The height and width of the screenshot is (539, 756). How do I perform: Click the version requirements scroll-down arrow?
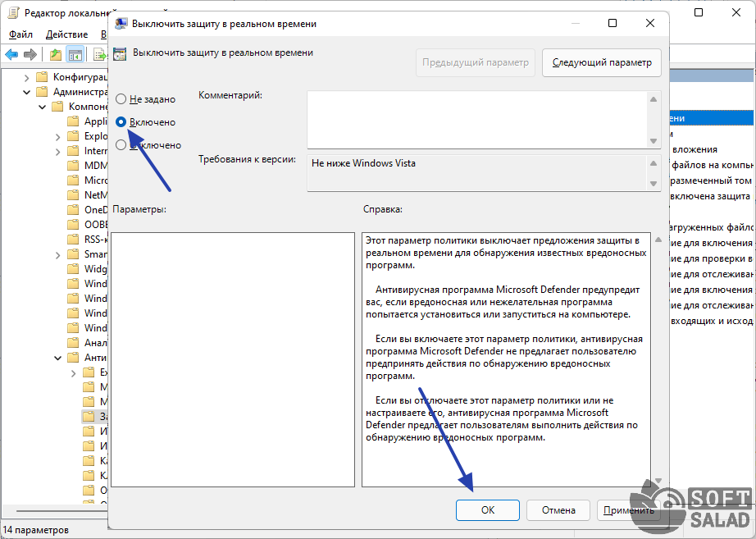point(654,184)
